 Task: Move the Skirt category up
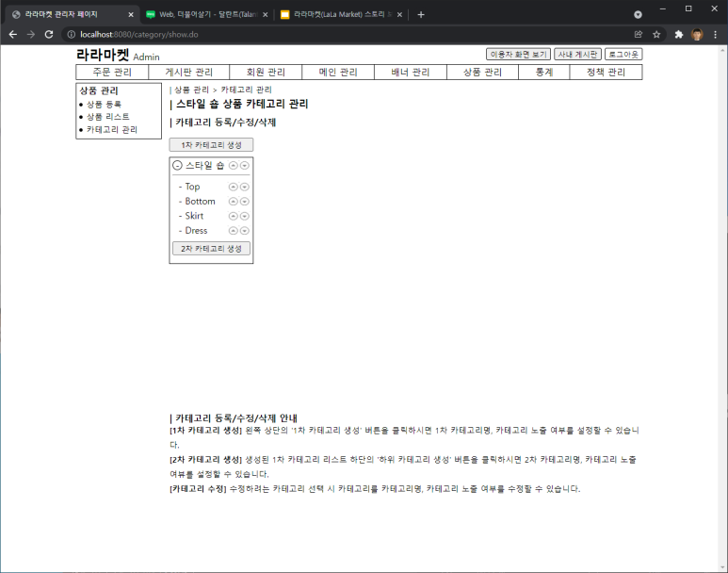tap(234, 216)
